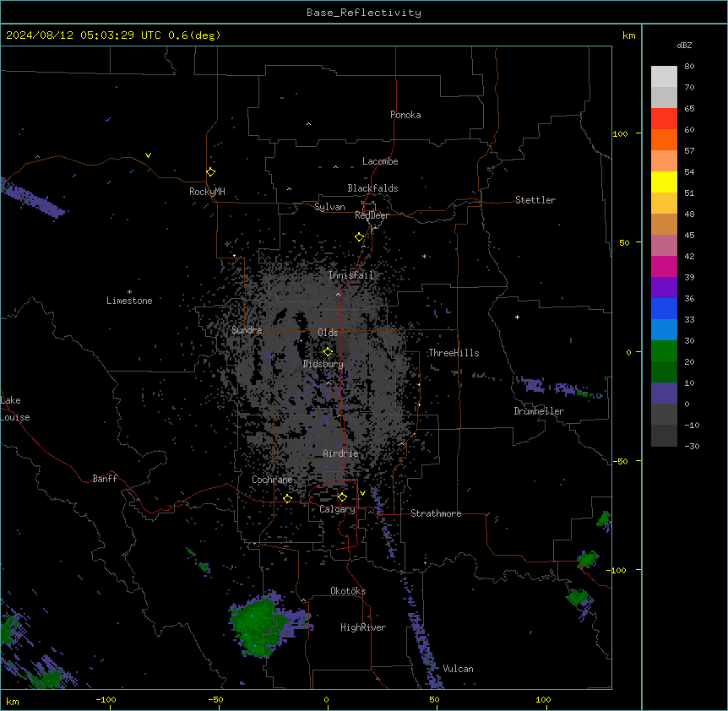Click the 2024/08/12 05:03:29 UTC timestamp
Screen dimensions: 728x711
tap(84, 35)
